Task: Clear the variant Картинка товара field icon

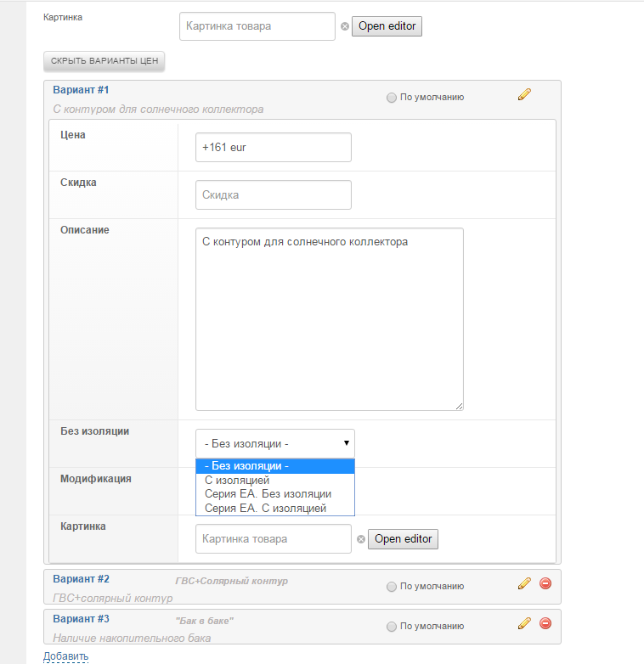Action: tap(361, 539)
